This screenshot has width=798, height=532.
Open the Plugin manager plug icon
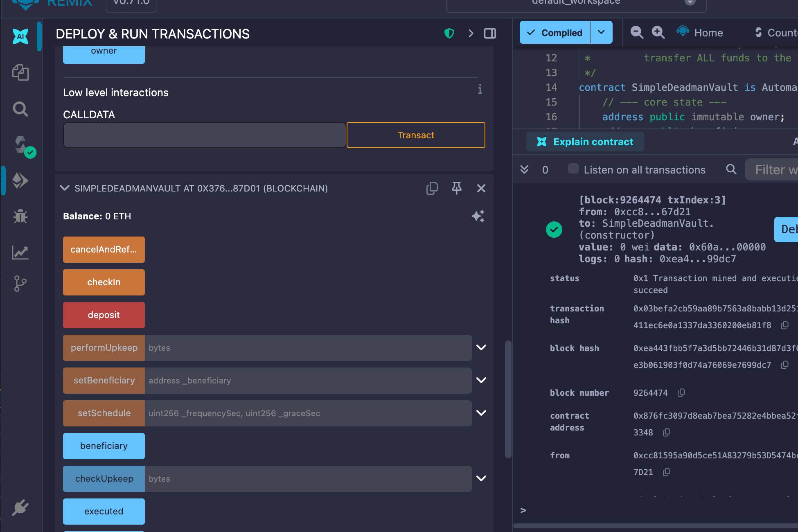pyautogui.click(x=20, y=507)
